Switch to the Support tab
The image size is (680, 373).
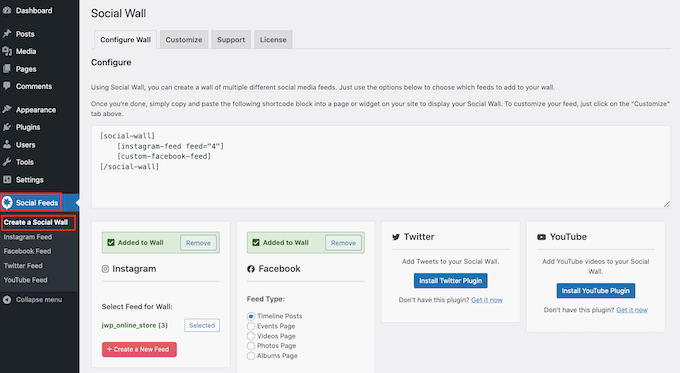tap(231, 39)
